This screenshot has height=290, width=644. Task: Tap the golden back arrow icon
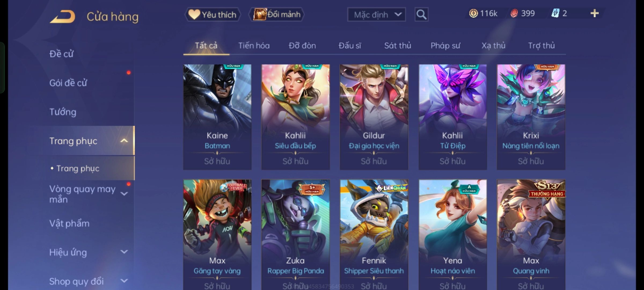click(63, 17)
